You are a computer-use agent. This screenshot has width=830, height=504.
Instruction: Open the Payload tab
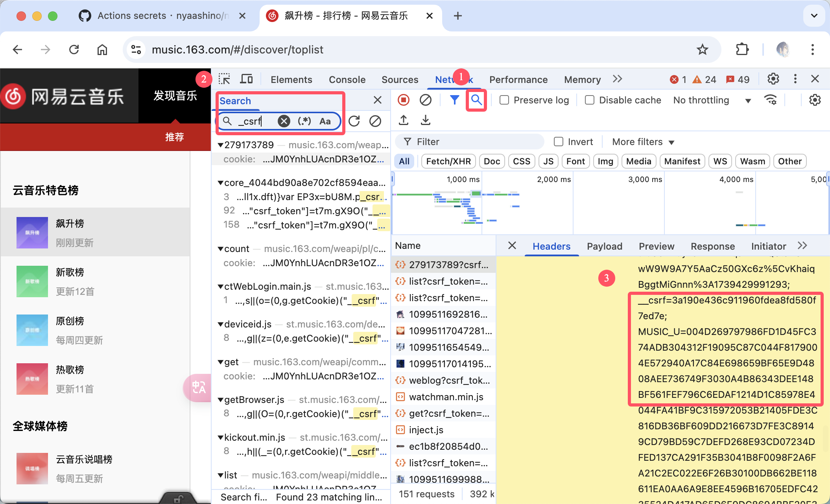coord(604,246)
